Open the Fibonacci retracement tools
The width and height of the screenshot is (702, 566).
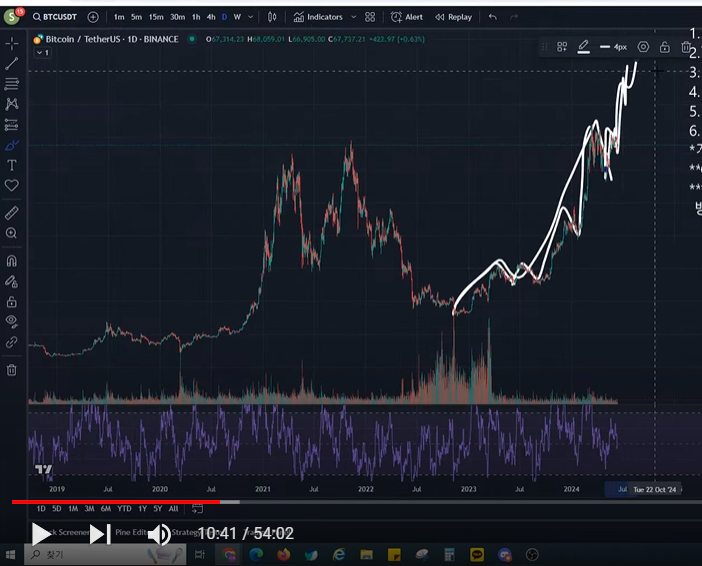coord(12,84)
